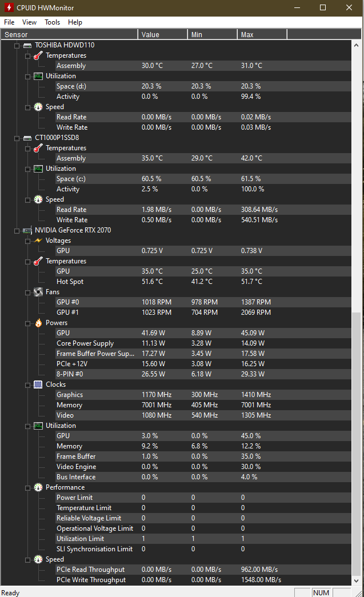Open the View menu
364x597 pixels.
pos(29,22)
